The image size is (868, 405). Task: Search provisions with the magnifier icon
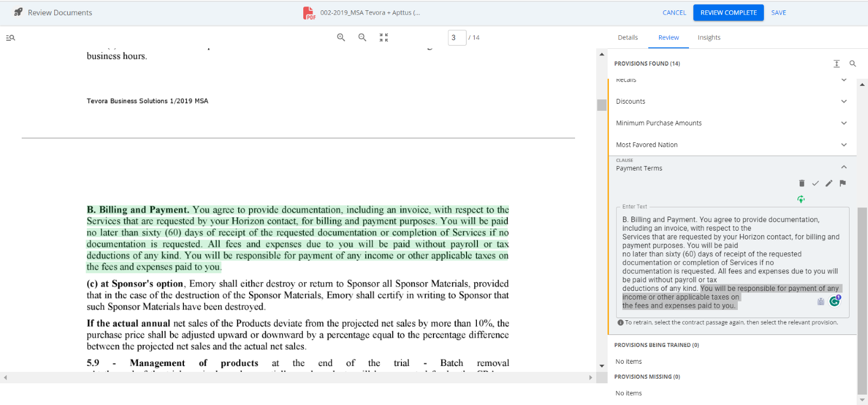(x=852, y=64)
